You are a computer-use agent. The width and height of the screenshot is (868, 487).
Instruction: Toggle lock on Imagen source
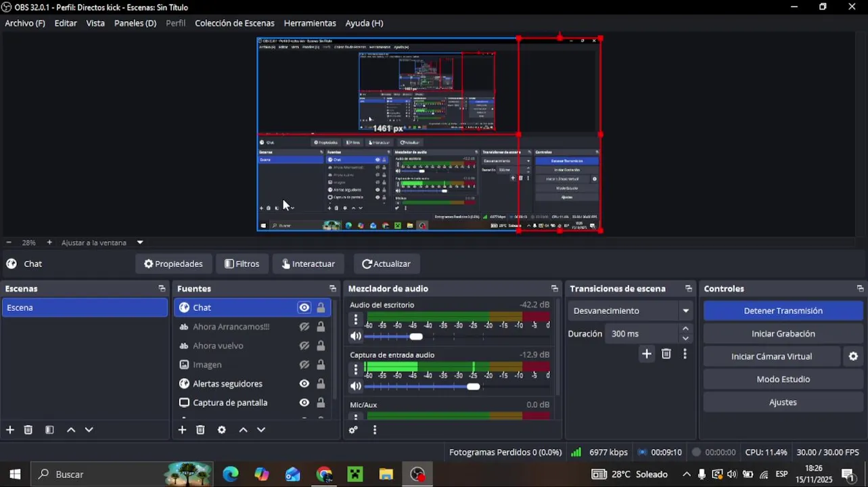point(321,365)
